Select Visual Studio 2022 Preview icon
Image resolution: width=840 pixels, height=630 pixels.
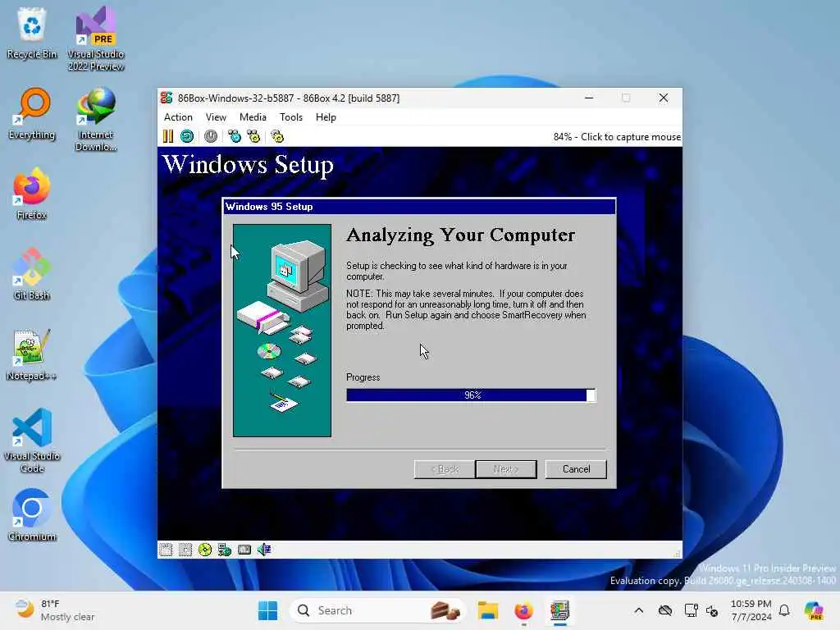click(x=96, y=39)
